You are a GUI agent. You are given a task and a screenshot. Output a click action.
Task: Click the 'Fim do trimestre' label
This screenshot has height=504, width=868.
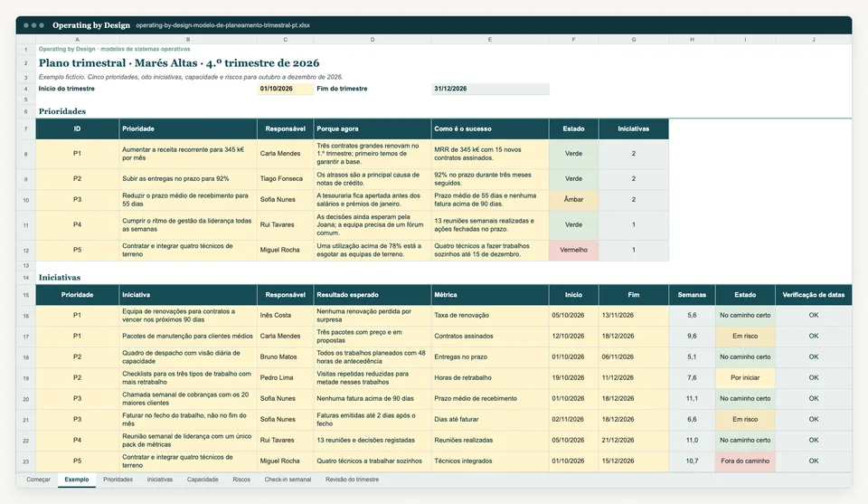click(342, 89)
